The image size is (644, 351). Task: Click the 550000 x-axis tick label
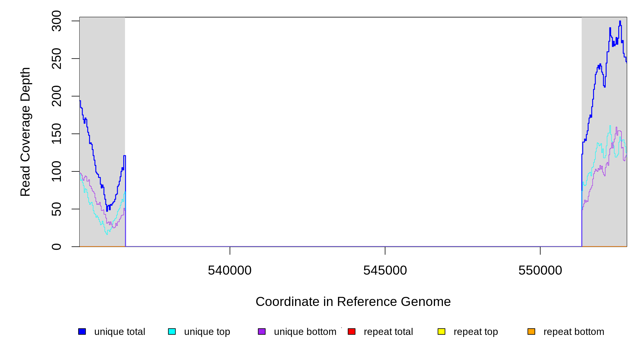[x=540, y=270]
